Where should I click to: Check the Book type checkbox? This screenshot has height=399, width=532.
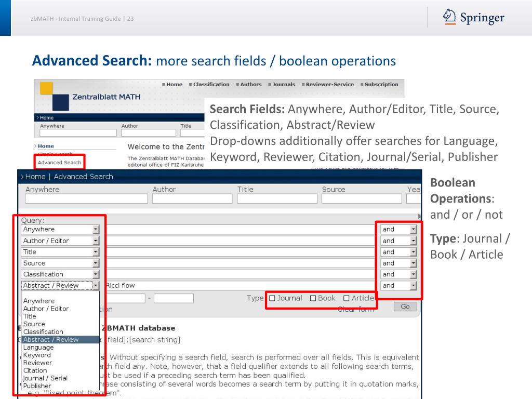[313, 298]
